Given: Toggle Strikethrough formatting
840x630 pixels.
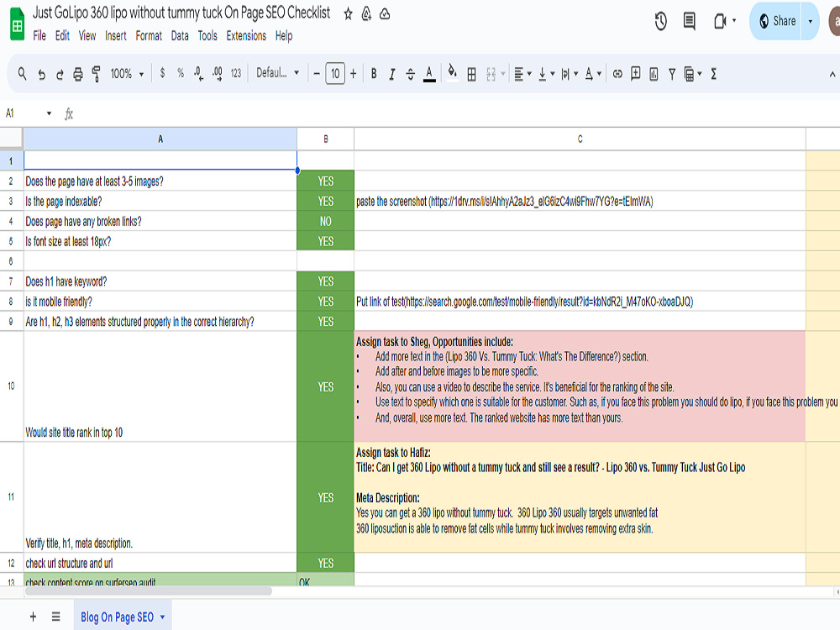Looking at the screenshot, I should [x=411, y=74].
